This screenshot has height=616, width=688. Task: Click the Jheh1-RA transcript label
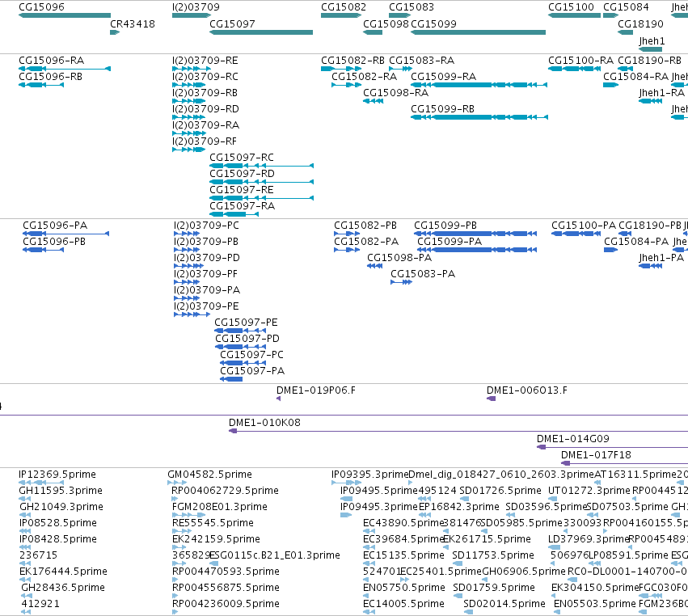(661, 93)
